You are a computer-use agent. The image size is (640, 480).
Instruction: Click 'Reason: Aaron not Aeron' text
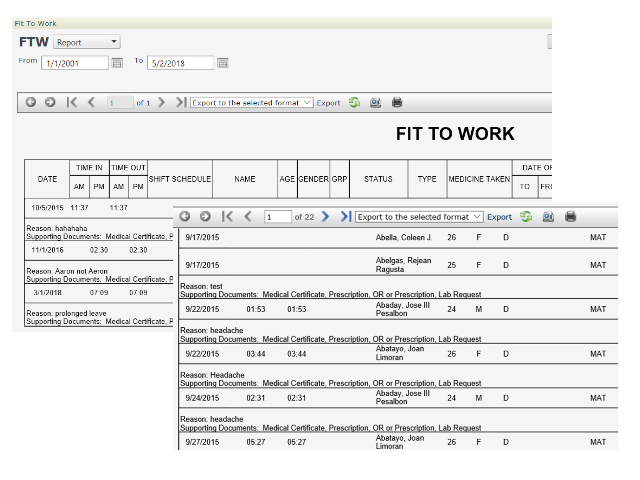(67, 271)
